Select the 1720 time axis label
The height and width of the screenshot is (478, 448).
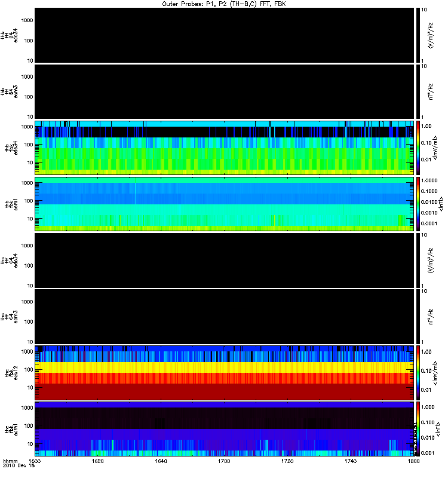coord(287,461)
